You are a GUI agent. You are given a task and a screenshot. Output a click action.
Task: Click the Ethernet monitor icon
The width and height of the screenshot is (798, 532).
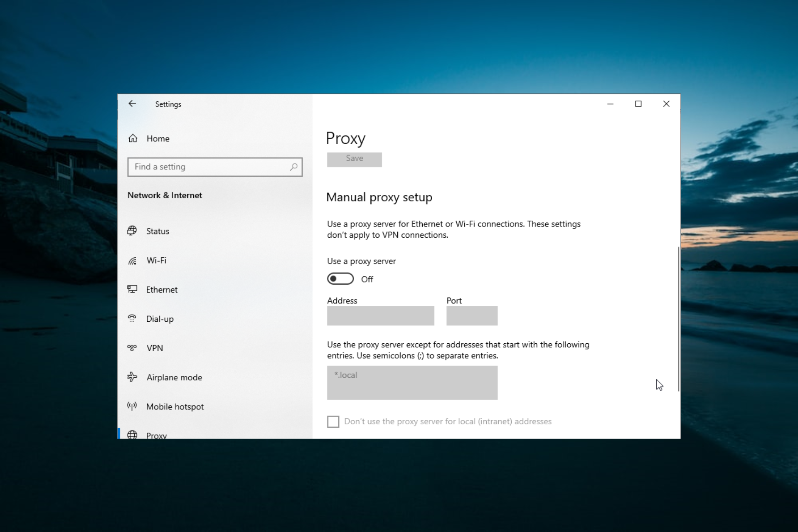[x=132, y=289]
